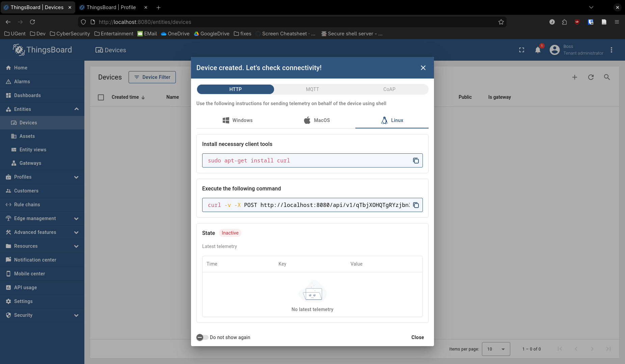
Task: Switch protocol to MQTT
Action: pyautogui.click(x=312, y=89)
